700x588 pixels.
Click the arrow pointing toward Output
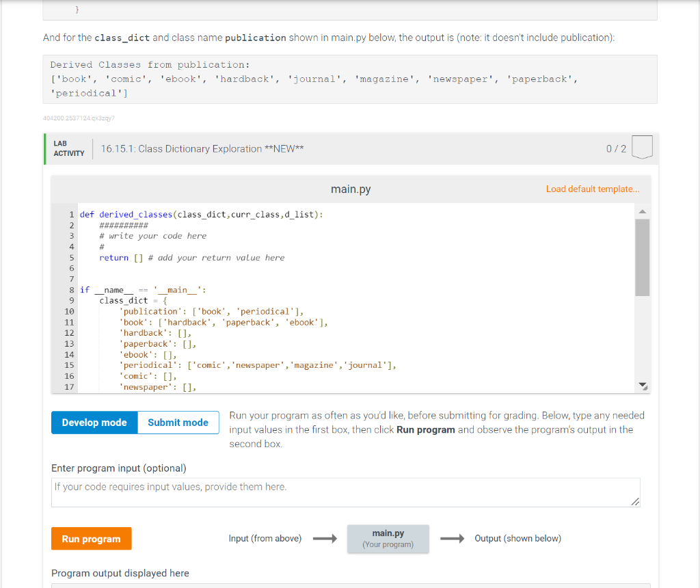tap(453, 539)
